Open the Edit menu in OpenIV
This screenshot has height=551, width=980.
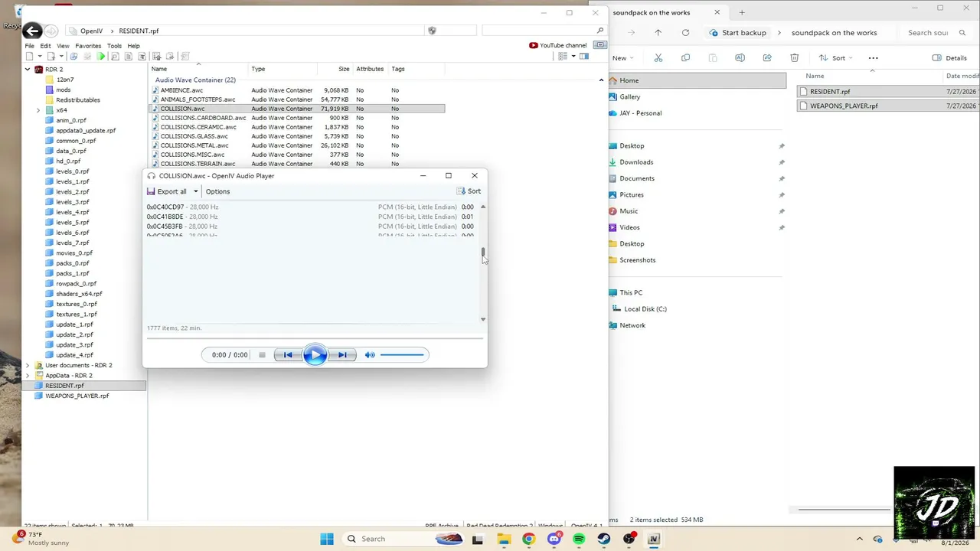[46, 46]
